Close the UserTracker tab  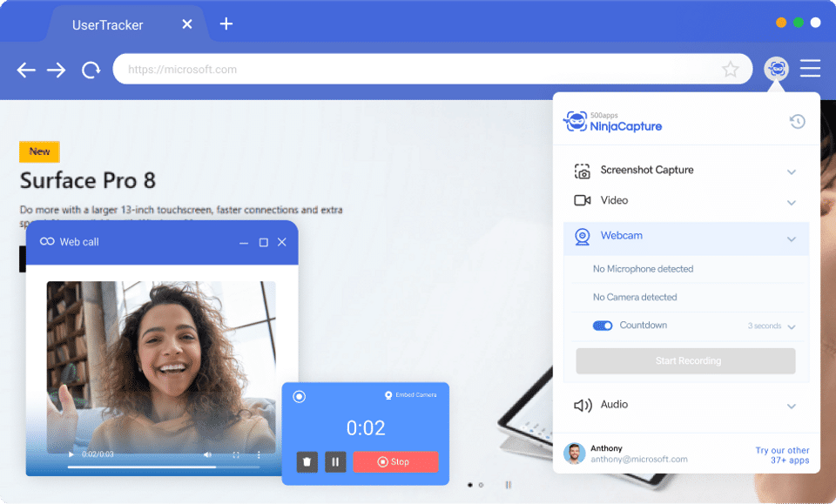(x=186, y=24)
